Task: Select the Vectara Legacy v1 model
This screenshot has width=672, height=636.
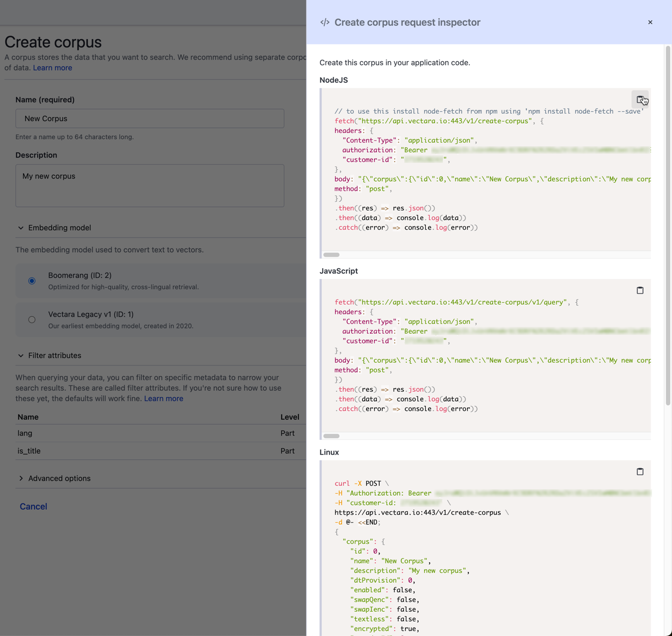Action: pyautogui.click(x=32, y=319)
